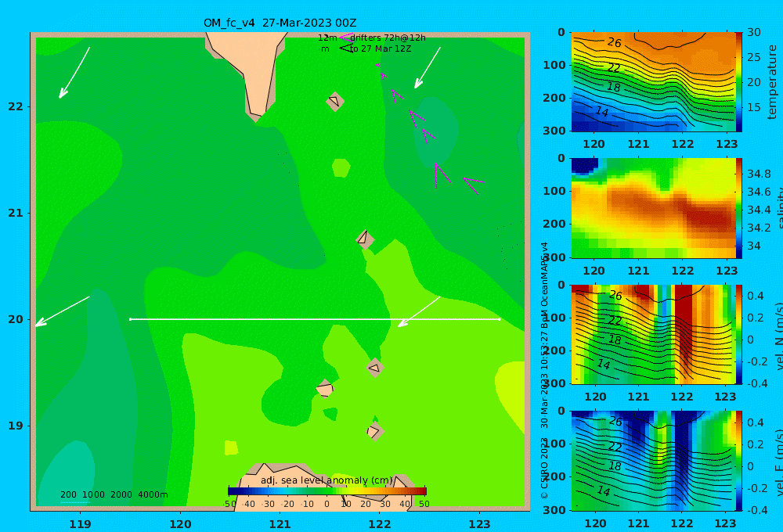Select the small island near 22°N 121.5°E
783x532 pixels.
point(335,101)
